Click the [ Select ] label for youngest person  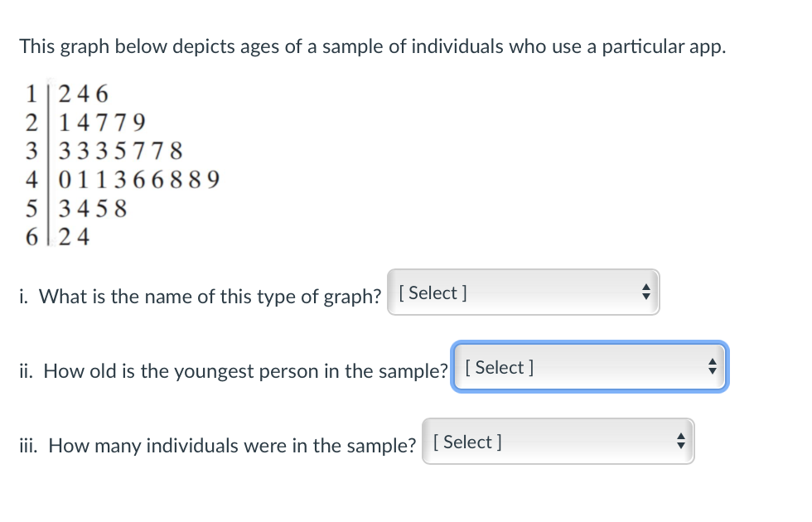point(500,367)
